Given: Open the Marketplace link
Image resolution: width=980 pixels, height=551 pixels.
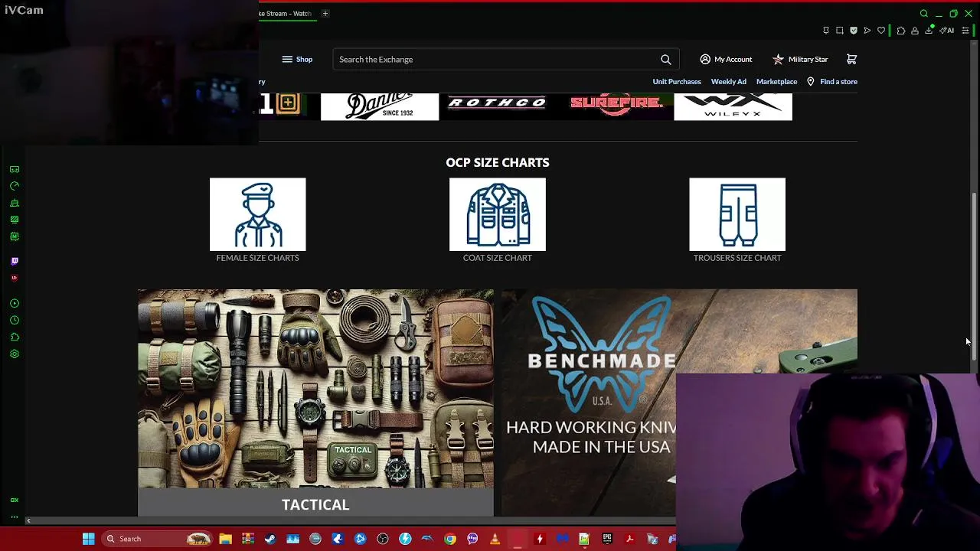Looking at the screenshot, I should click(776, 81).
